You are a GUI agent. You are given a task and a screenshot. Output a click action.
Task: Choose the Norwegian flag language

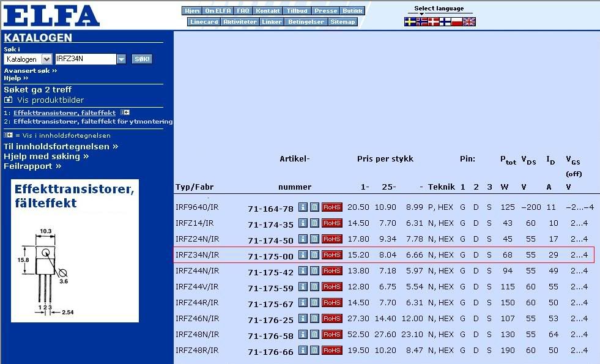click(x=421, y=21)
